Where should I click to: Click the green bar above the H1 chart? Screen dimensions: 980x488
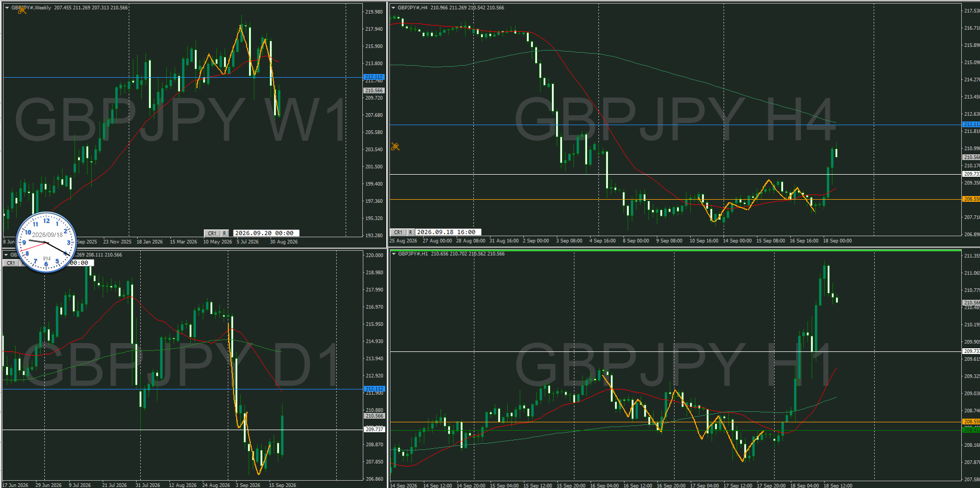[x=675, y=251]
